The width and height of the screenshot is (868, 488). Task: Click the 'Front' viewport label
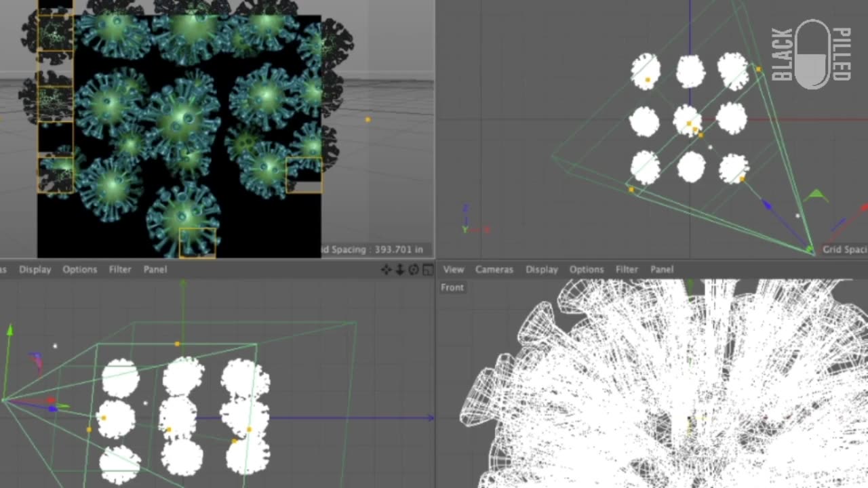pyautogui.click(x=452, y=287)
